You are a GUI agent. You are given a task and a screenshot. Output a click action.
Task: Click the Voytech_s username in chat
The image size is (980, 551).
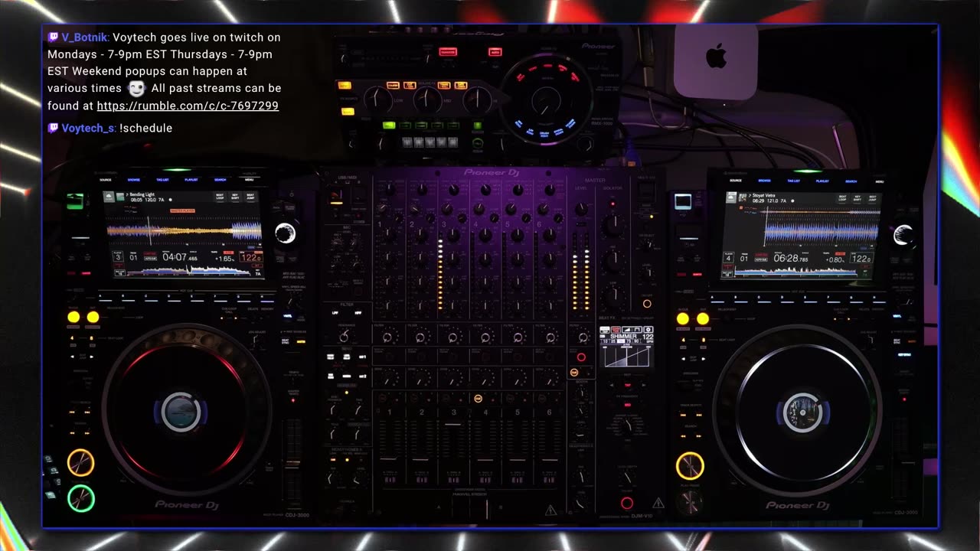(x=88, y=128)
